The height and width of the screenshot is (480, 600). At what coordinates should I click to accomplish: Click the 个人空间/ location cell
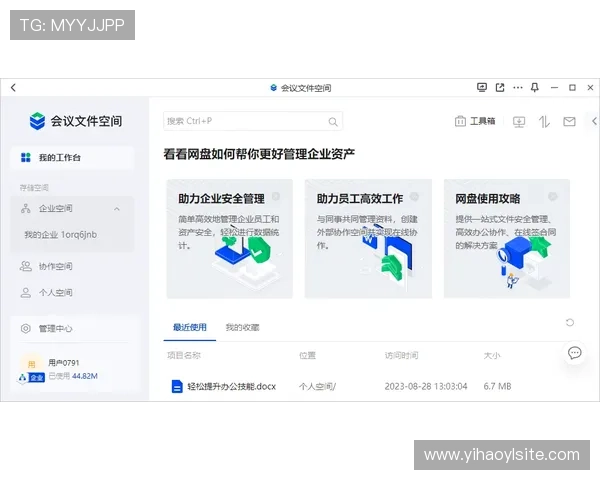click(x=317, y=387)
